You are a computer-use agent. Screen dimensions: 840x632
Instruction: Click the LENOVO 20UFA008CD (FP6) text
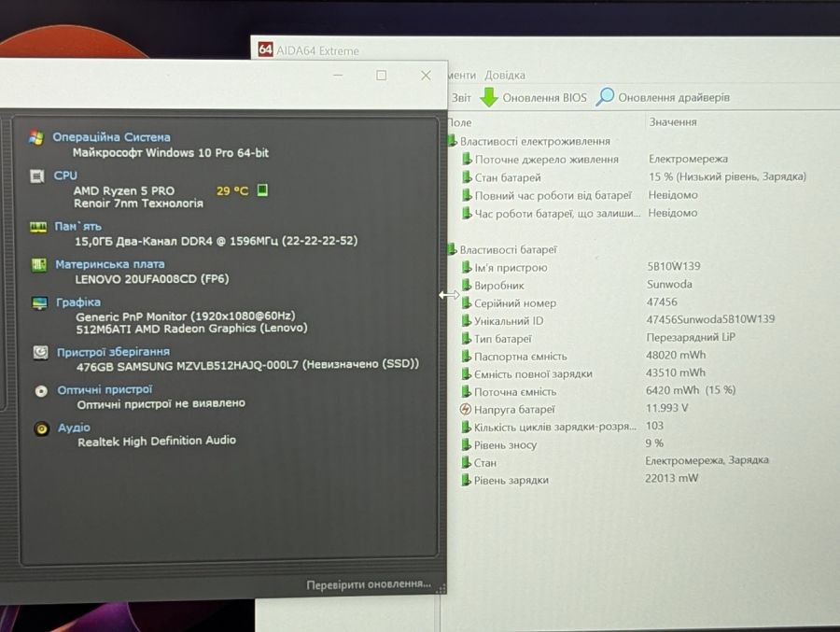[151, 279]
